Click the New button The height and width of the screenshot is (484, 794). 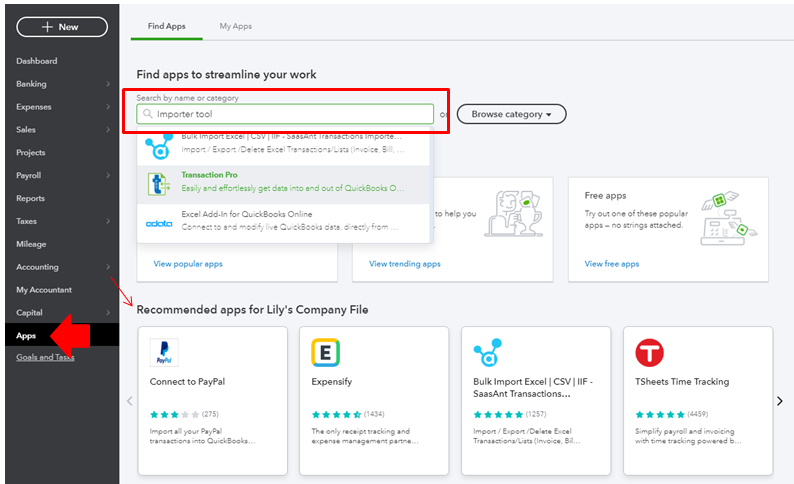point(61,27)
